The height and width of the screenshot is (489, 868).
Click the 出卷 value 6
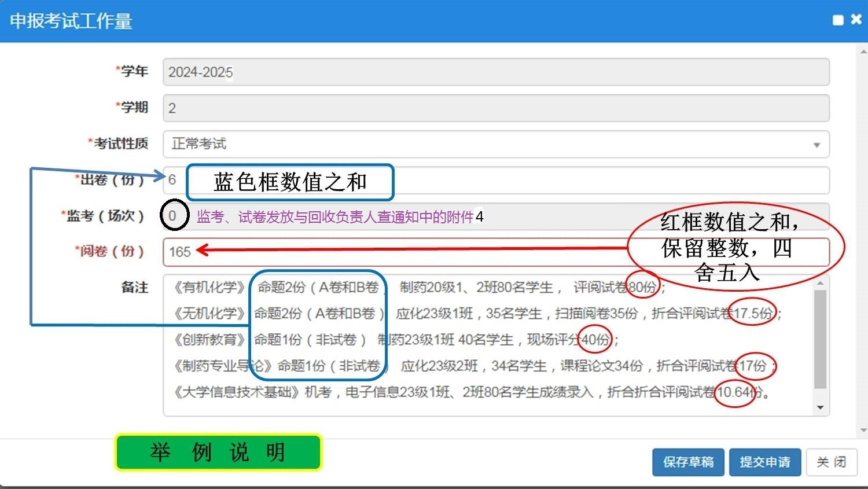(172, 180)
